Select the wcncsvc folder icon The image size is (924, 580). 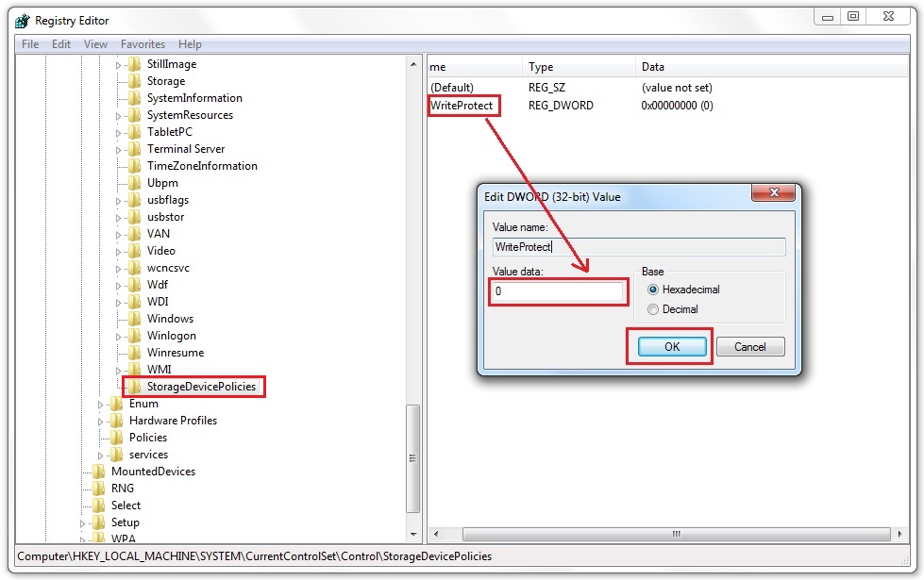coord(134,268)
